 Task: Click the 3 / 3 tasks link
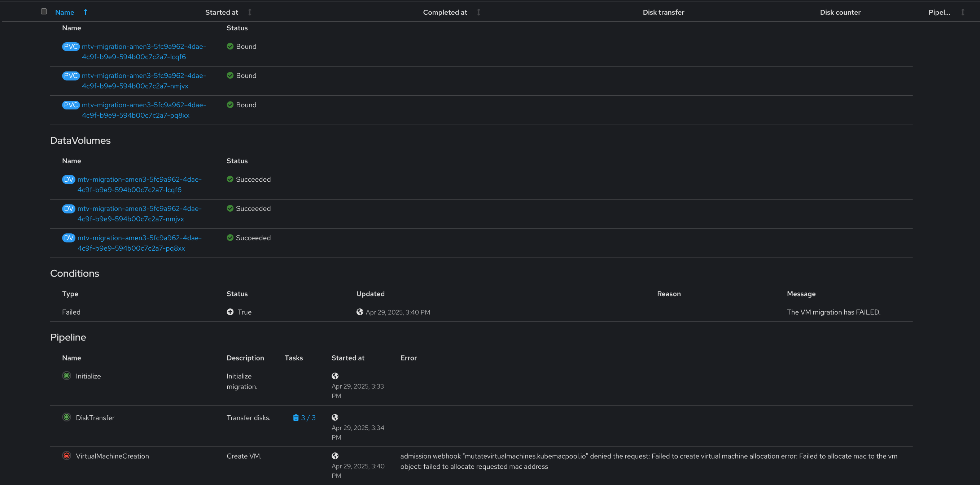[x=304, y=417]
